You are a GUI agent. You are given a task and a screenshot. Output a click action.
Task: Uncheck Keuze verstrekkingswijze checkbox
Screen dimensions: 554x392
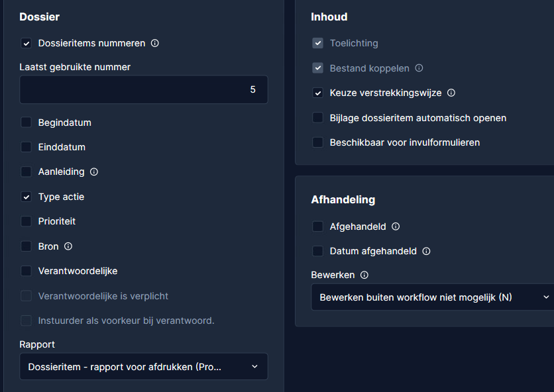pos(318,93)
